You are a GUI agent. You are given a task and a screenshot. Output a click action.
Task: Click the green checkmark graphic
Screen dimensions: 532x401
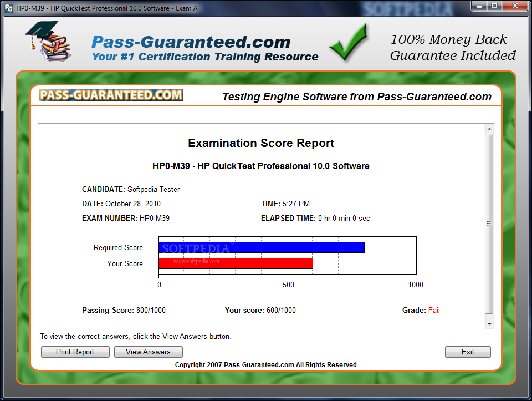click(x=349, y=42)
